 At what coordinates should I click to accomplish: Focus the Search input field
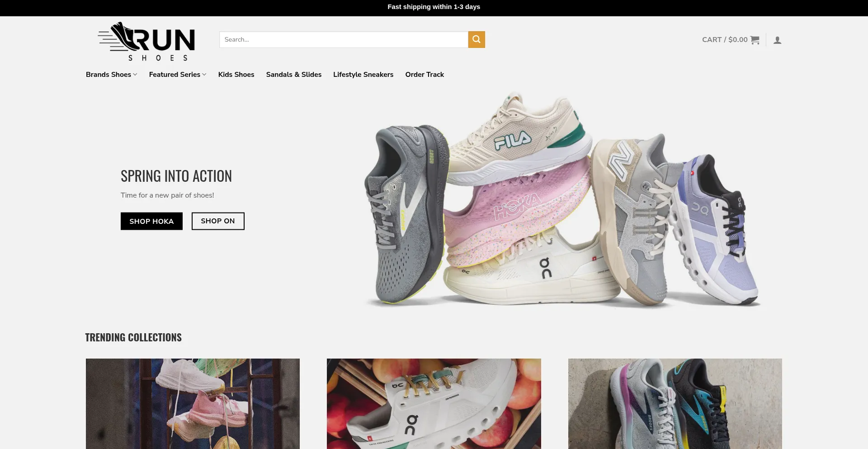click(x=343, y=39)
